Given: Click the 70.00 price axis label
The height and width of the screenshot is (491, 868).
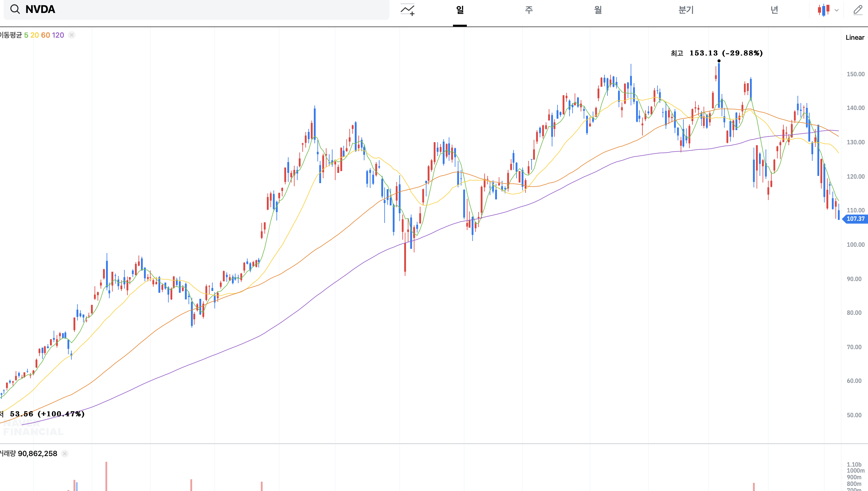Looking at the screenshot, I should (x=854, y=347).
